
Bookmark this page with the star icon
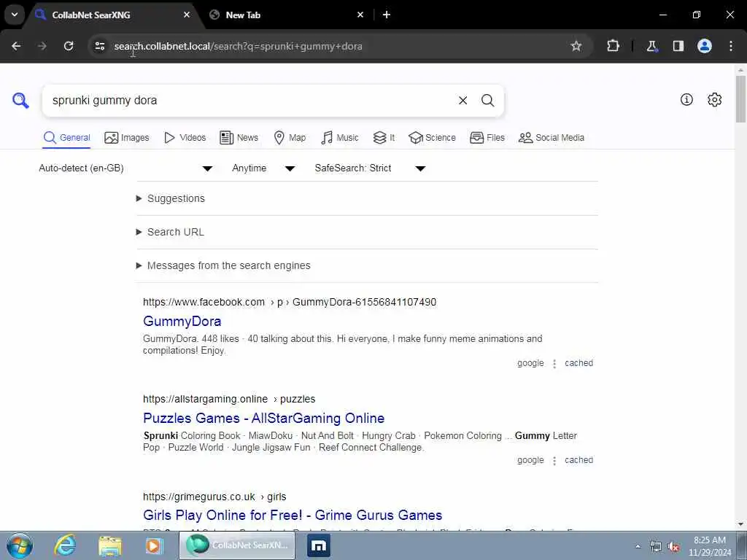576,46
